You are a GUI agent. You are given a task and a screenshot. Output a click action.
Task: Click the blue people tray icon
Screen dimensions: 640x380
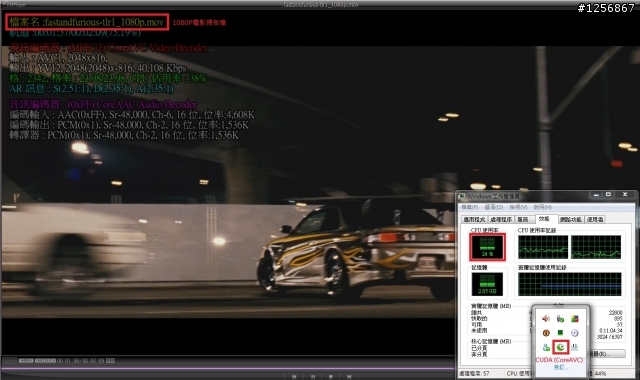point(546,347)
